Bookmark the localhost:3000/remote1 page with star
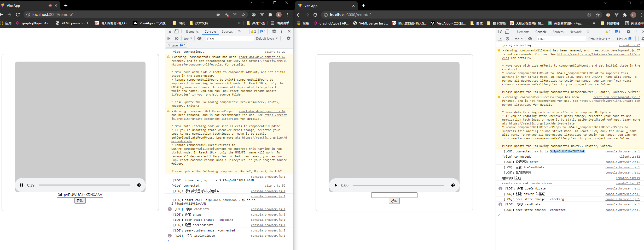Viewport: 644px width, 250px height. coord(243,15)
